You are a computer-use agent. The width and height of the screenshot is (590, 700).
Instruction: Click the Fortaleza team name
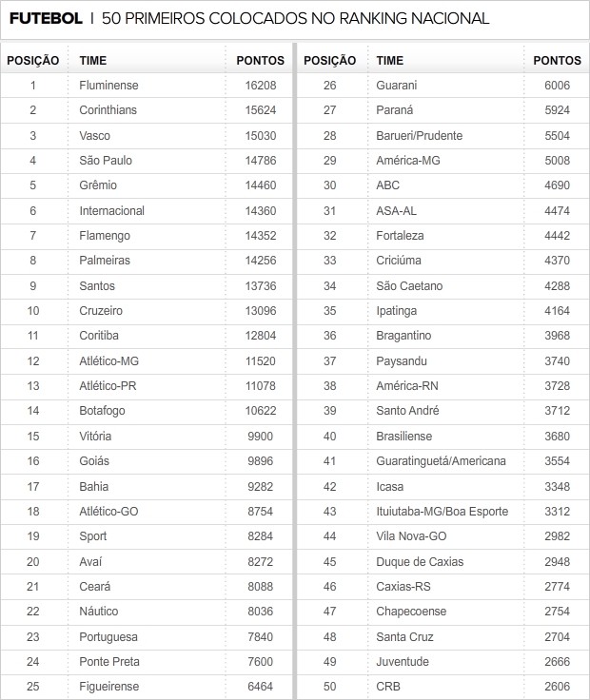point(401,236)
